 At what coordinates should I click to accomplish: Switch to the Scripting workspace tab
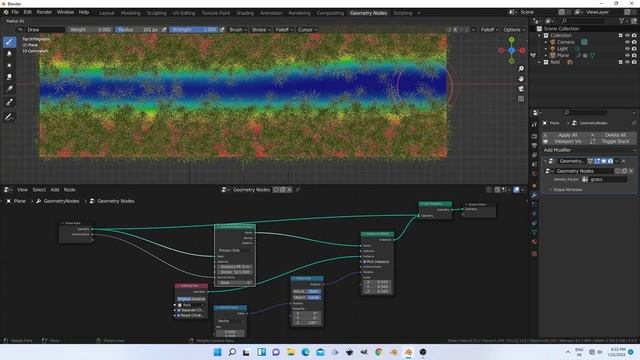(402, 13)
